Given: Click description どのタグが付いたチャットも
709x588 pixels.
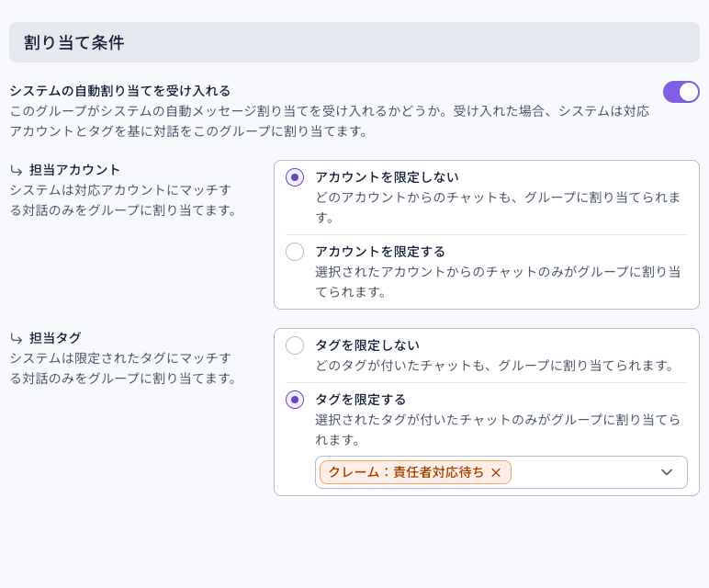Looking at the screenshot, I should (x=496, y=366).
